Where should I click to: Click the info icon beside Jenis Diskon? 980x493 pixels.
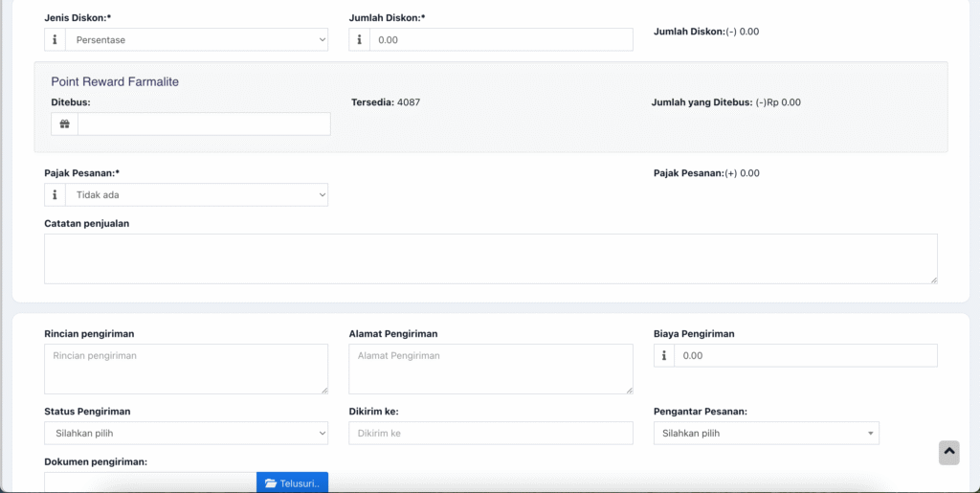point(55,40)
